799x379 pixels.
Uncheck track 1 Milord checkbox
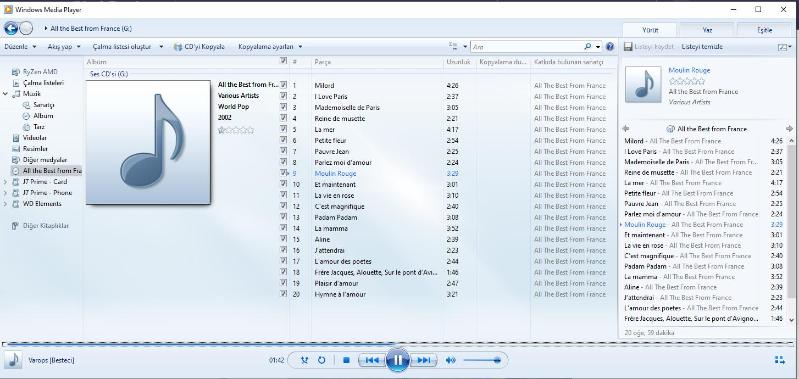[x=284, y=85]
